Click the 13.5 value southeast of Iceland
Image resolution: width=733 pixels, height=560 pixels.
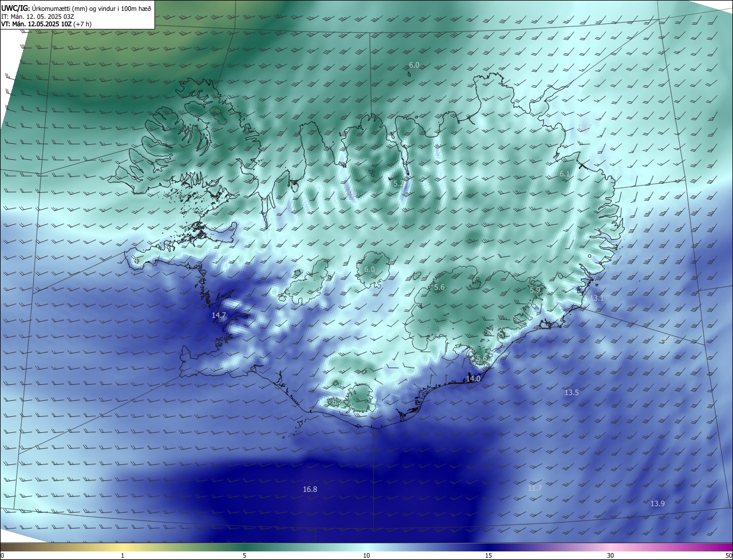tap(572, 392)
